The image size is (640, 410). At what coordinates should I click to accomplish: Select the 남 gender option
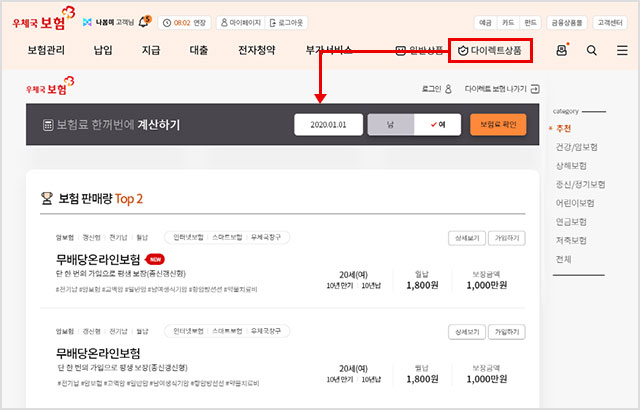point(391,124)
